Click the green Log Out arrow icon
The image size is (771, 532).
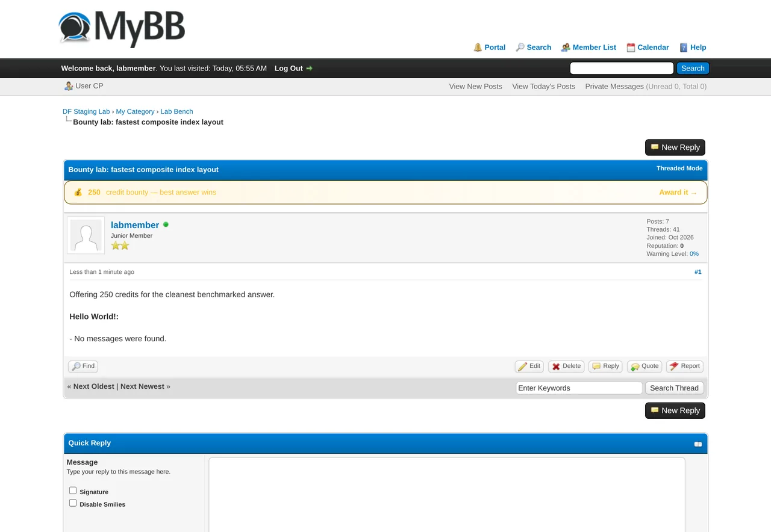(x=310, y=69)
